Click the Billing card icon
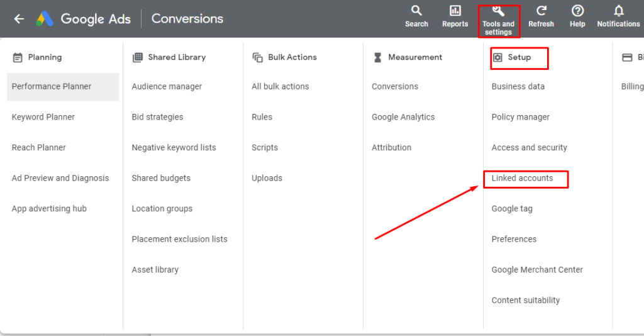 627,57
